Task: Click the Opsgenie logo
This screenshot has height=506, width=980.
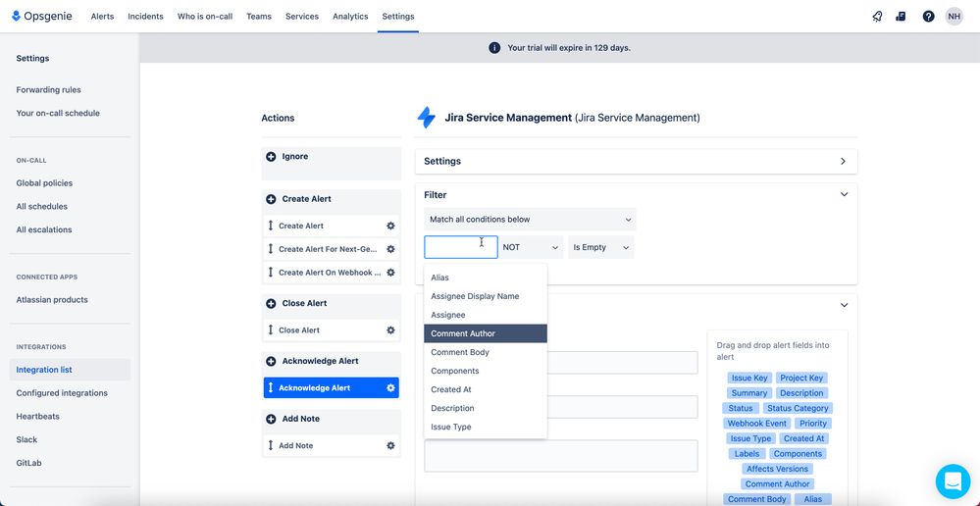Action: click(x=42, y=17)
